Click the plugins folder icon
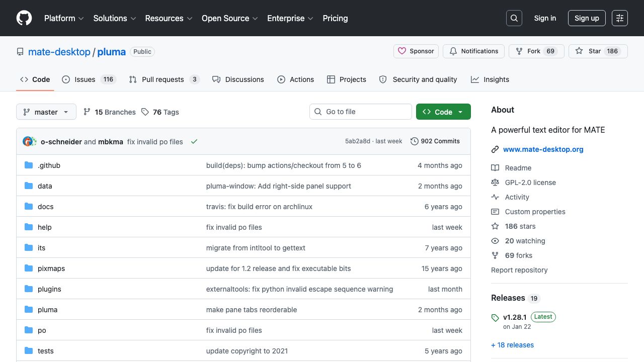The image size is (644, 362). (x=29, y=289)
